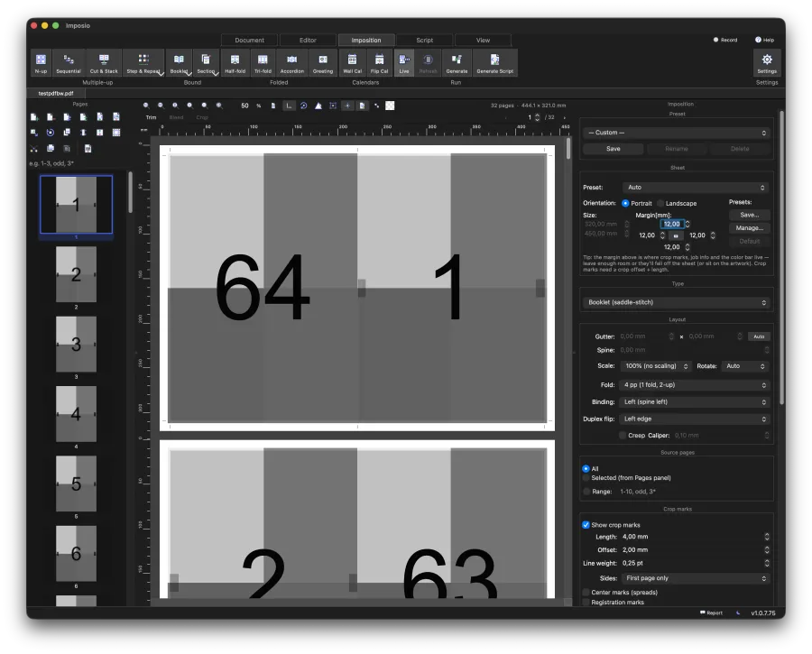
Task: Click the Save preset button
Action: pyautogui.click(x=614, y=149)
